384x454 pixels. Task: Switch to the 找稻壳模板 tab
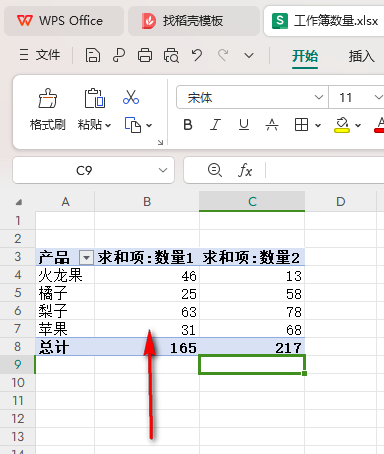[194, 21]
